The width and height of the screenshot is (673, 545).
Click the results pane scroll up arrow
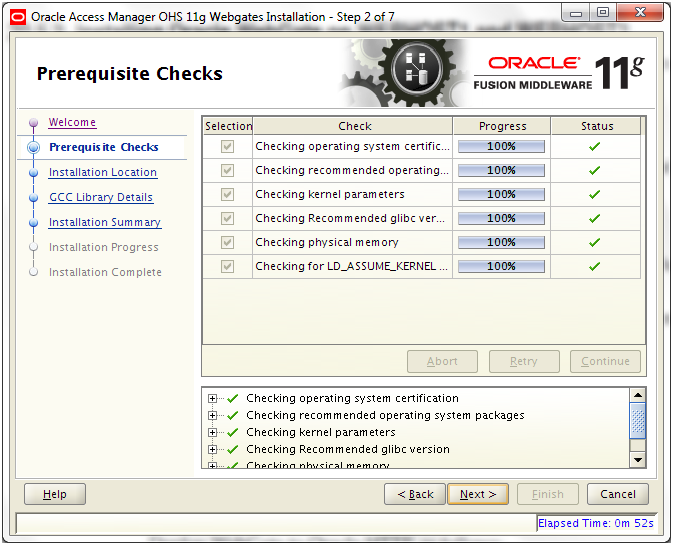[638, 395]
